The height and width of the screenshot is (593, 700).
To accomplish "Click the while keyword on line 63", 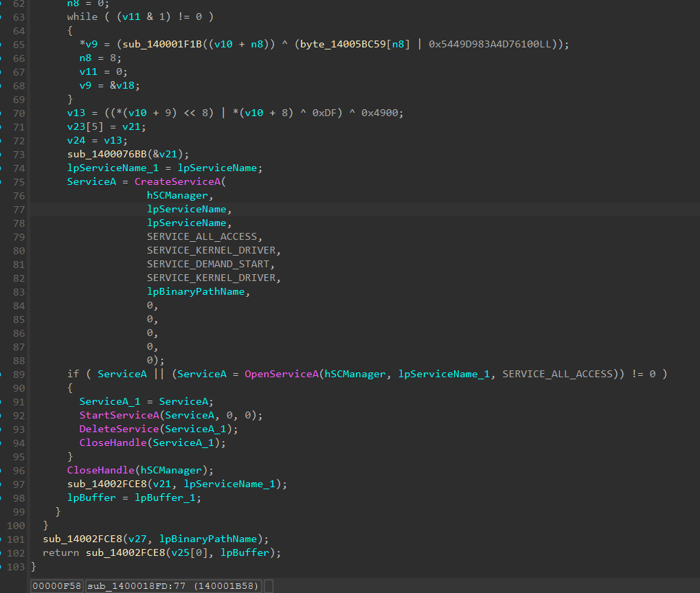I will (x=82, y=17).
